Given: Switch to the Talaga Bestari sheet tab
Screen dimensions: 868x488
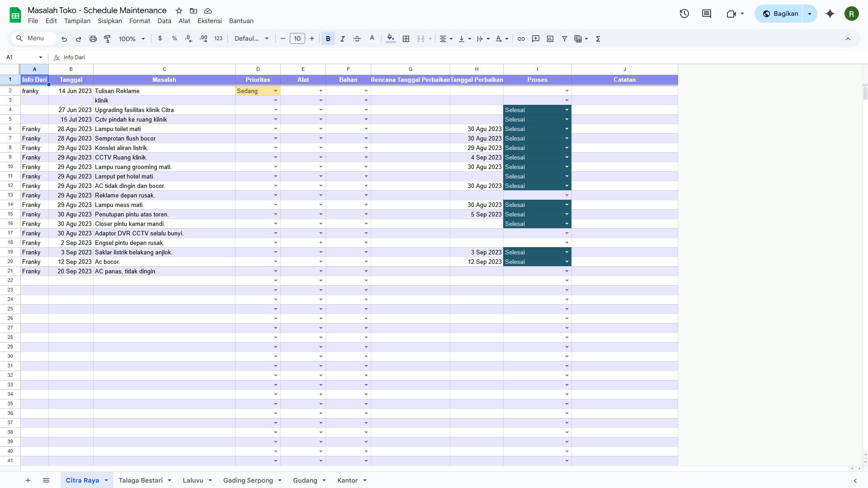Looking at the screenshot, I should 141,480.
